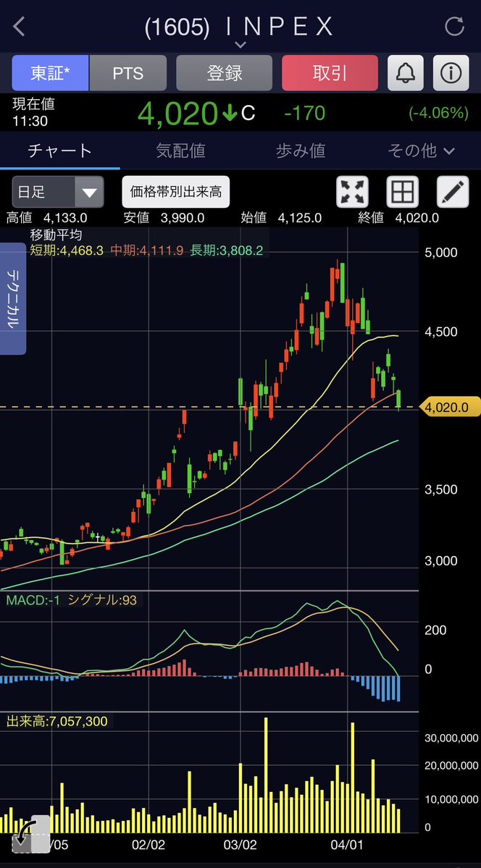This screenshot has width=481, height=868.
Task: Switch to PTS market
Action: pyautogui.click(x=128, y=72)
